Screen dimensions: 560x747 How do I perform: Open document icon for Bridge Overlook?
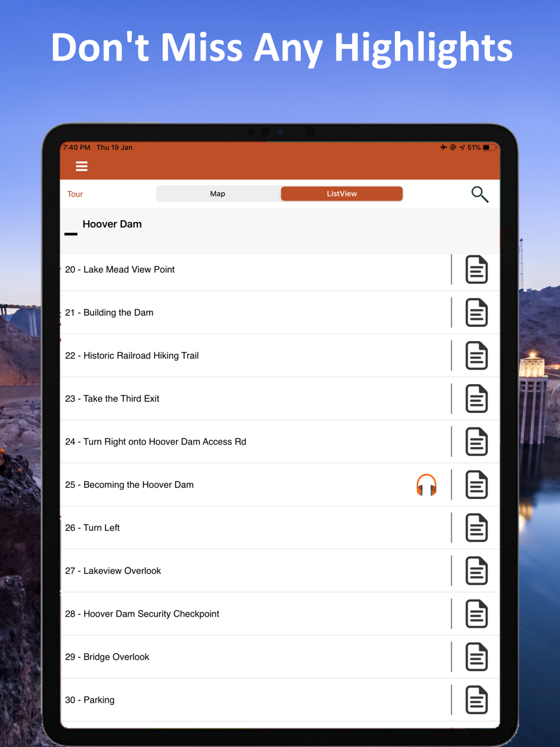477,657
